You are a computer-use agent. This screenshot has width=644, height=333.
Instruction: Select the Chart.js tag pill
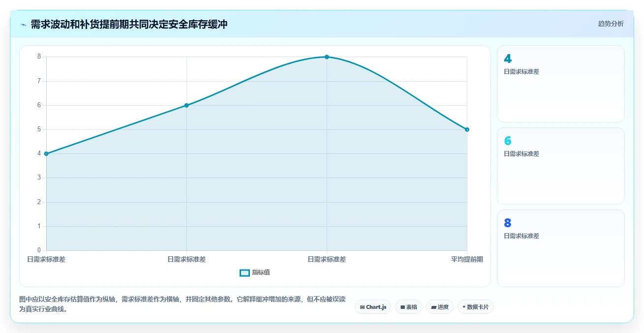click(373, 307)
